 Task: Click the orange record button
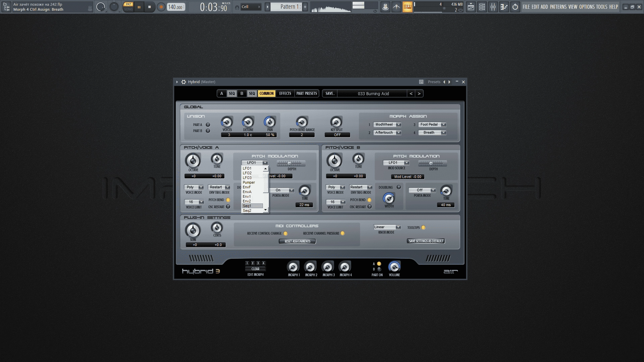tap(161, 7)
